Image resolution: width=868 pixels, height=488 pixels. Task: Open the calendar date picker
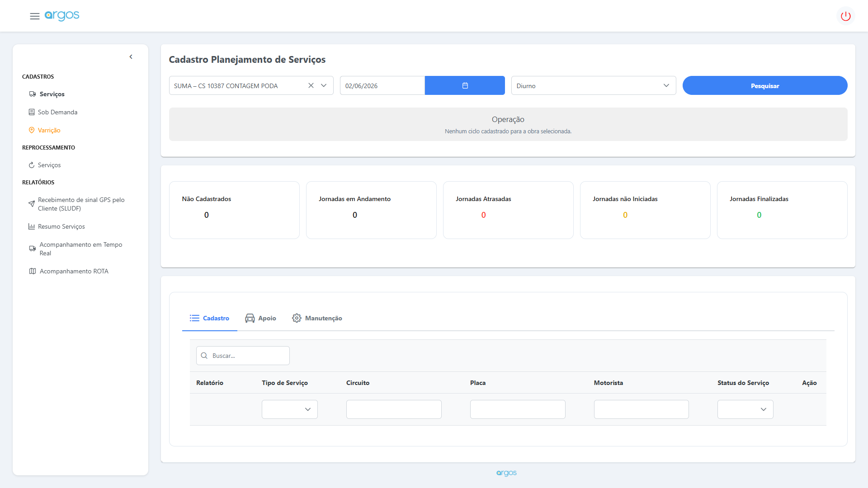(x=465, y=85)
